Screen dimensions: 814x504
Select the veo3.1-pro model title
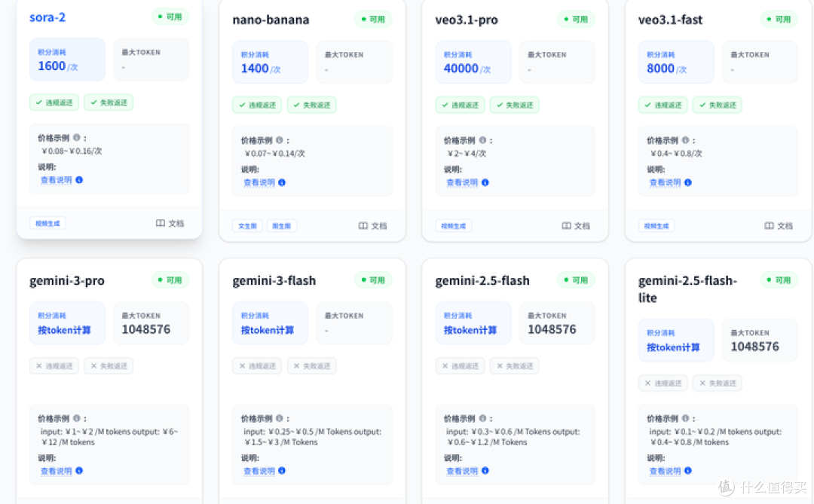[x=467, y=20]
